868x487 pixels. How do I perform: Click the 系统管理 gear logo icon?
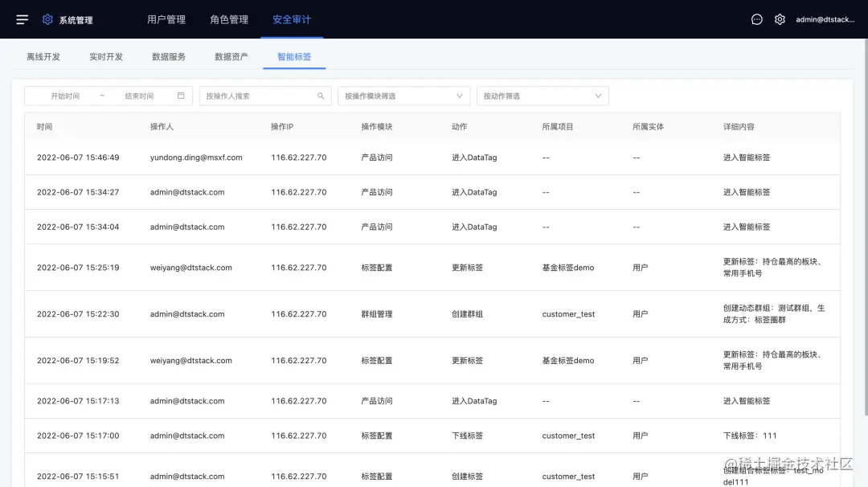[47, 19]
